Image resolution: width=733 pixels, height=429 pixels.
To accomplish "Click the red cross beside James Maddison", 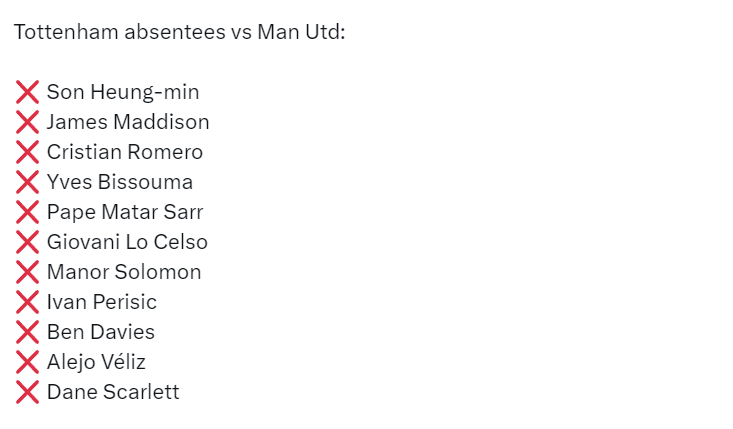I will tap(27, 122).
